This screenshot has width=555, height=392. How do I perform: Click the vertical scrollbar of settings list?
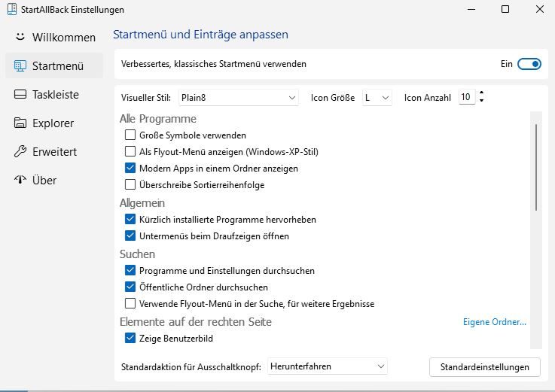pos(536,167)
